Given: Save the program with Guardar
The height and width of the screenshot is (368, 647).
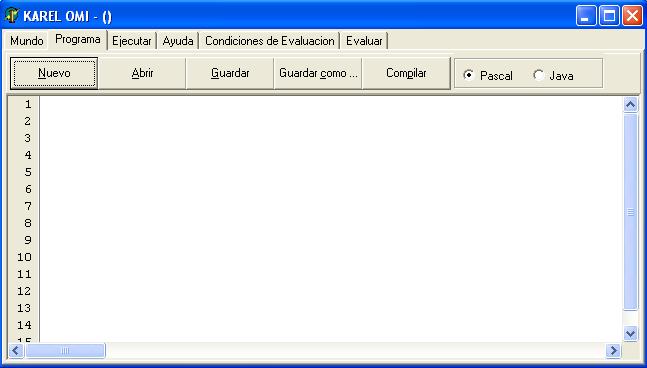Looking at the screenshot, I should point(230,73).
